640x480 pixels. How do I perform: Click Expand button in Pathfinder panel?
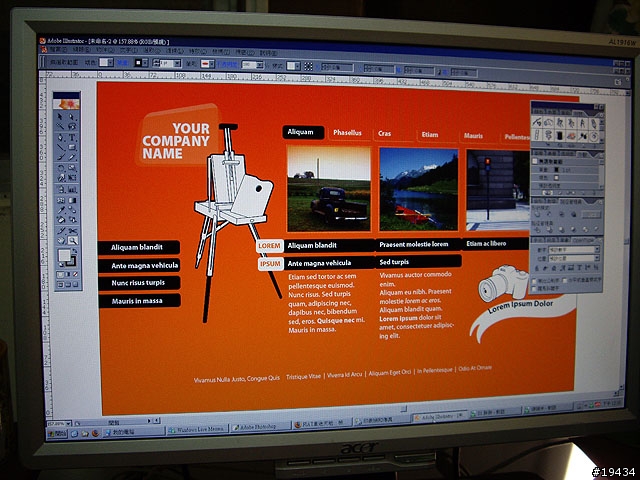[x=591, y=215]
